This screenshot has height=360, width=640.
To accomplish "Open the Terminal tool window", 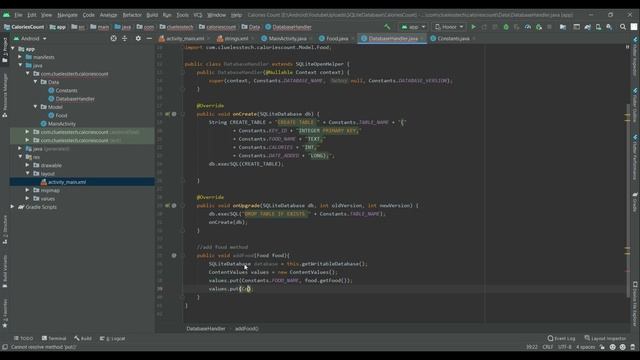I will pyautogui.click(x=54, y=338).
